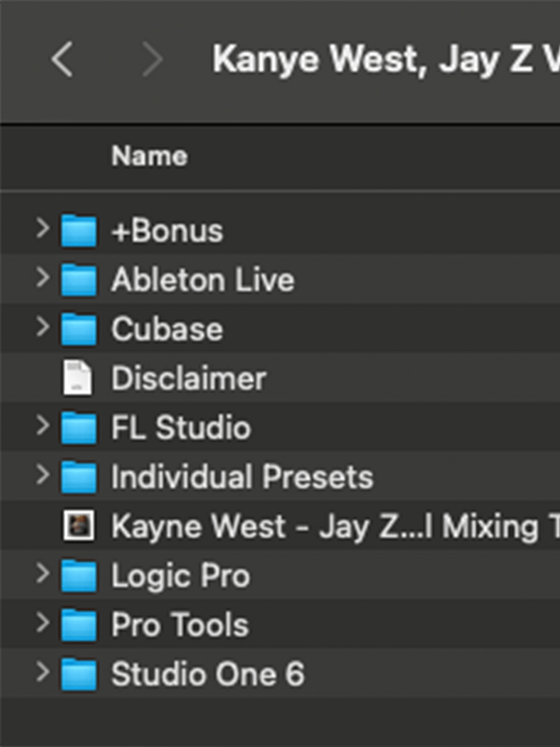Select the 'Kayne West - Jay Z' file name
This screenshot has height=747, width=560.
tap(335, 527)
